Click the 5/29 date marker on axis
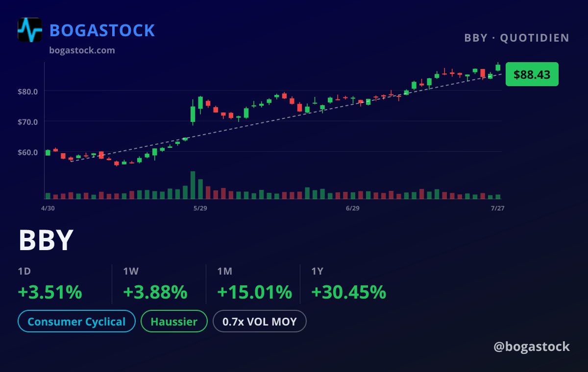588x372 pixels. pyautogui.click(x=200, y=208)
